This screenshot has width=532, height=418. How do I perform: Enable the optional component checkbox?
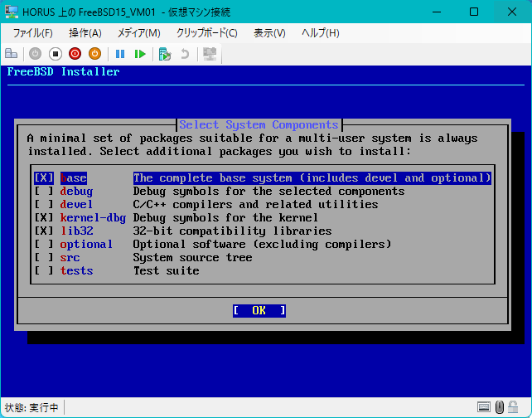(x=44, y=244)
